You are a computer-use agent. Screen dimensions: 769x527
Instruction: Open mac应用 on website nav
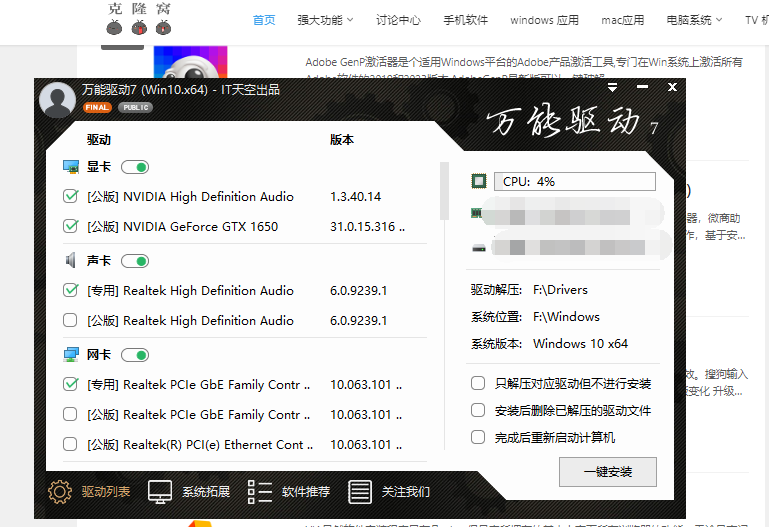pos(622,20)
